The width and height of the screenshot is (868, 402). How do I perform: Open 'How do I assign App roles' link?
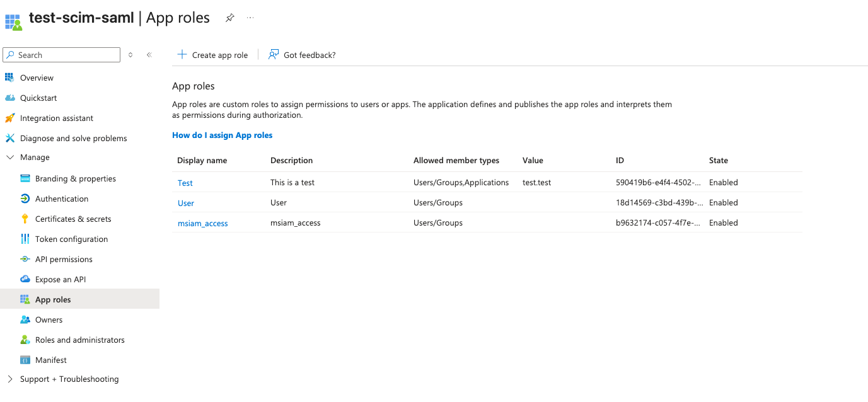[x=222, y=135]
